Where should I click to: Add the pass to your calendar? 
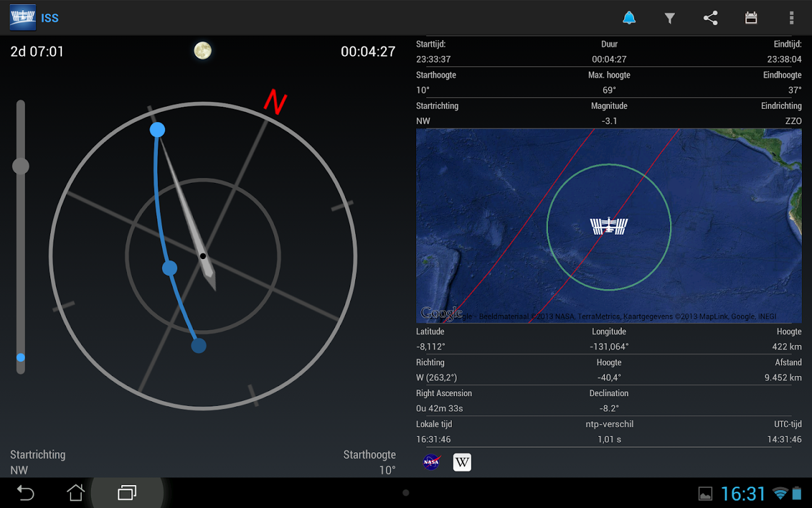[x=751, y=17]
